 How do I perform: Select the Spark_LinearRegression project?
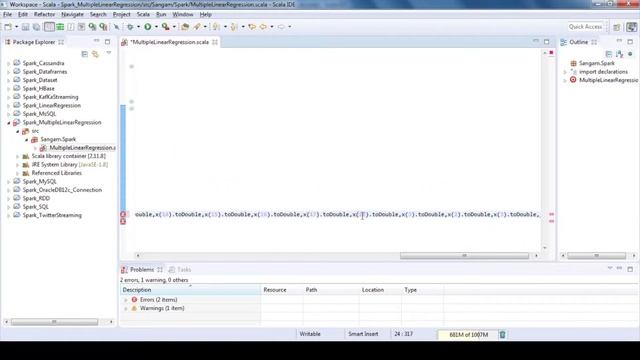point(51,106)
